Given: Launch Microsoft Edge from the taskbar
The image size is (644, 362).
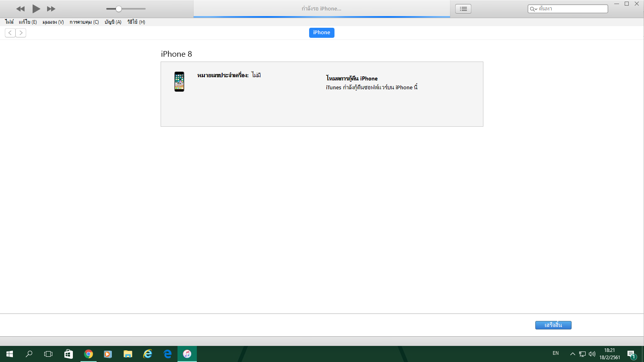Looking at the screenshot, I should 167,354.
